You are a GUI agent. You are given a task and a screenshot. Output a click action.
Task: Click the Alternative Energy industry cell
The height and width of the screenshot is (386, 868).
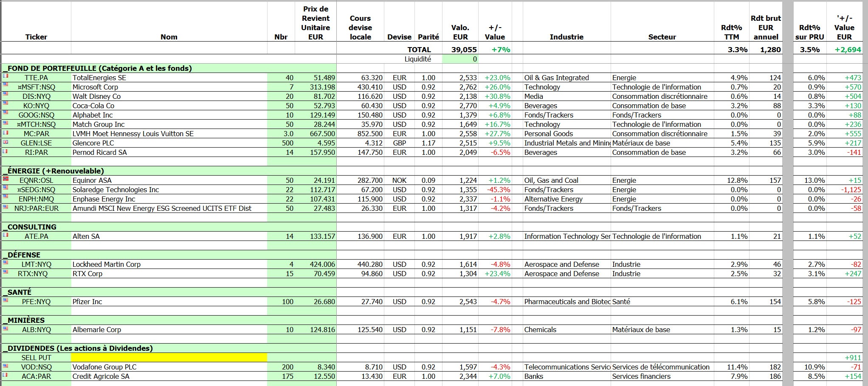pos(566,199)
